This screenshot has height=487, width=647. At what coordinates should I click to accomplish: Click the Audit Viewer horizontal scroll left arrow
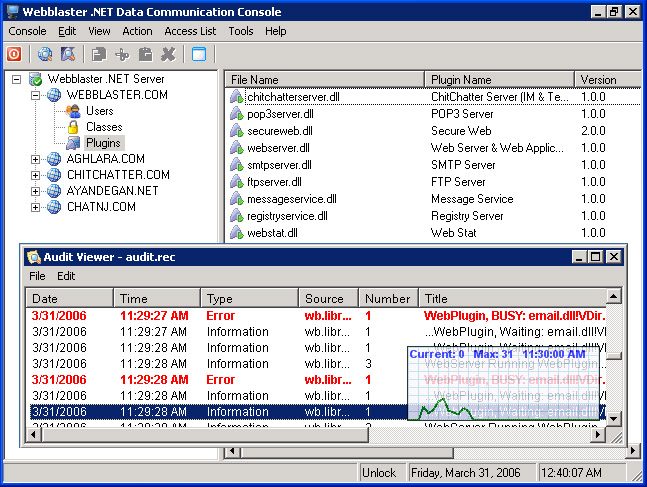tap(33, 435)
